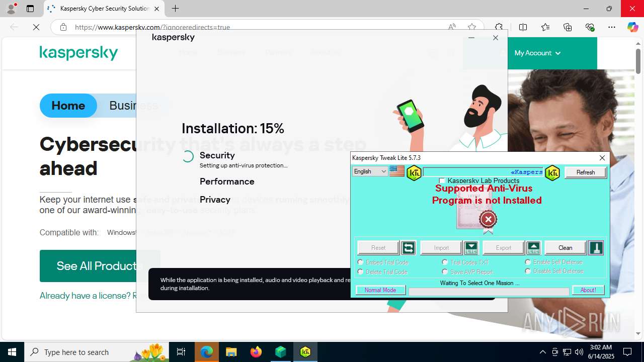Click the KTL hexagon logo beside Refresh
This screenshot has height=362, width=644.
(x=552, y=172)
